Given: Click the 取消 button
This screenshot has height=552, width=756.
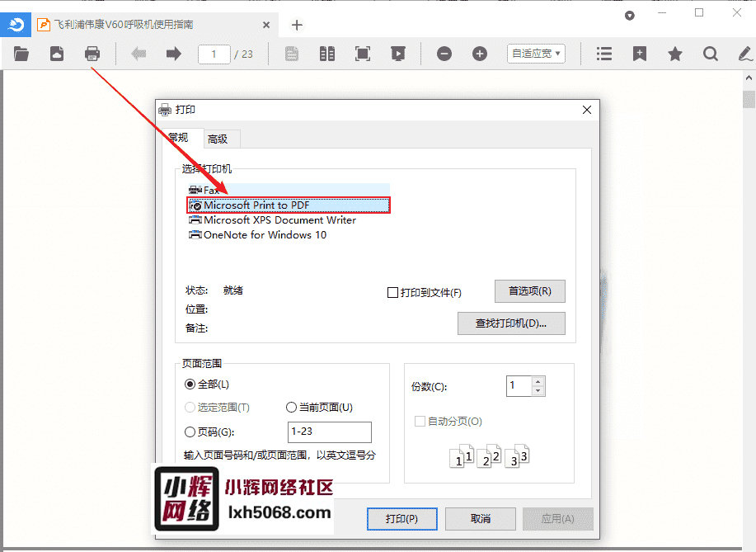Looking at the screenshot, I should (x=480, y=519).
